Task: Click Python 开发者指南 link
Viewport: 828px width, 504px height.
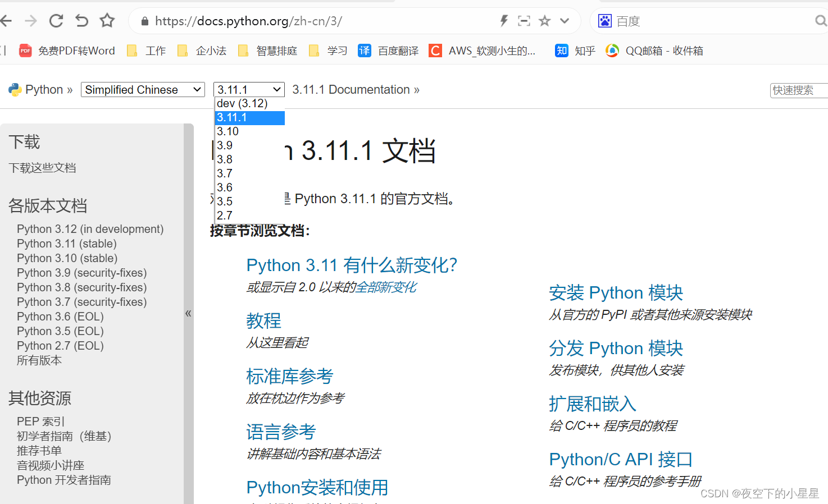Action: click(64, 480)
